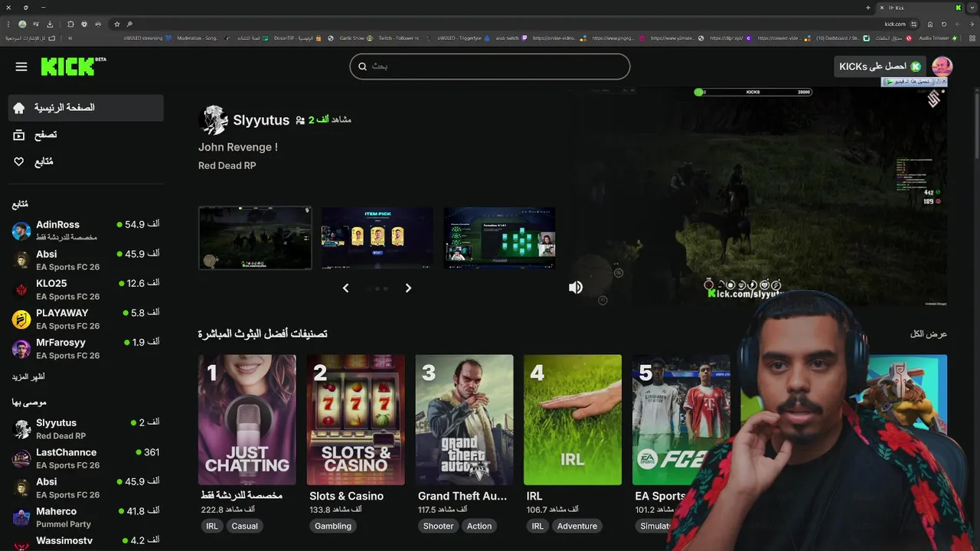Select the Red Dead stream carousel thumbnail
This screenshot has width=980, height=551.
[x=255, y=237]
